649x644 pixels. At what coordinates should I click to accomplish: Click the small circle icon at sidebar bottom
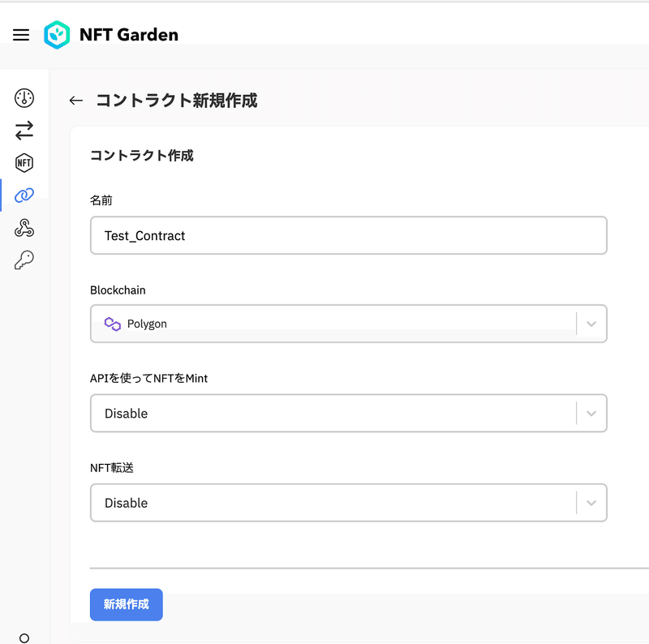(x=24, y=638)
